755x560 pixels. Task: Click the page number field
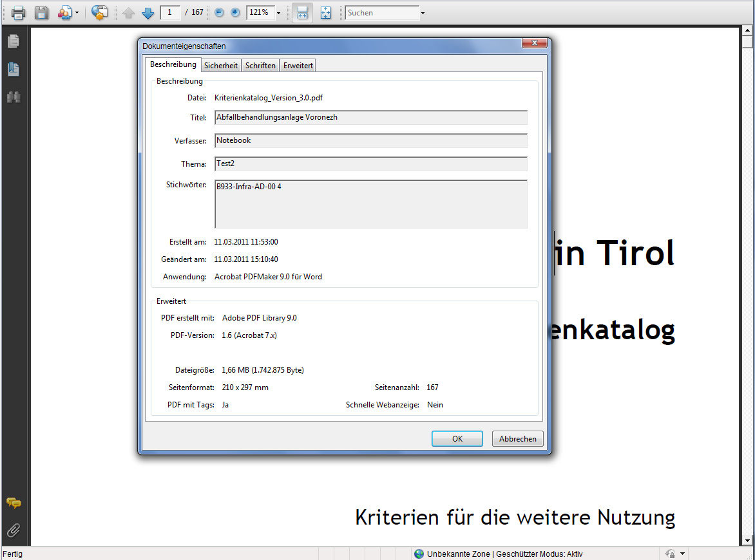point(170,12)
